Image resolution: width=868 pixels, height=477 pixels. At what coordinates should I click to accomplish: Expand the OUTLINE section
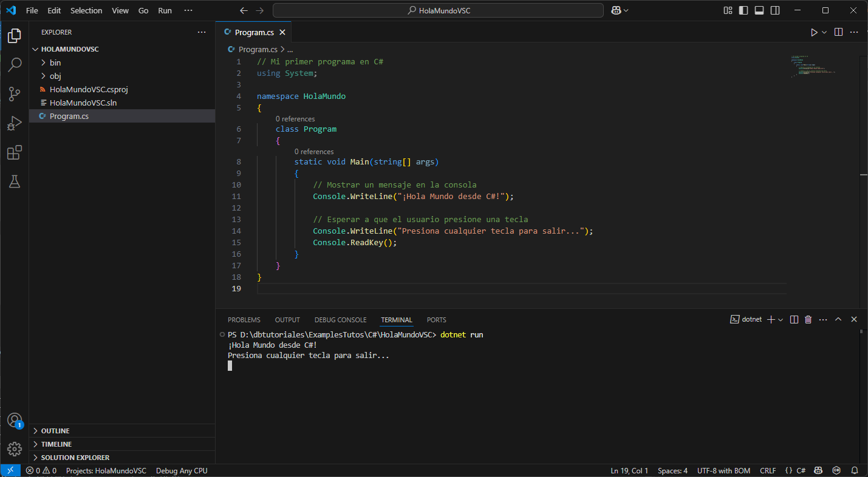pos(55,431)
